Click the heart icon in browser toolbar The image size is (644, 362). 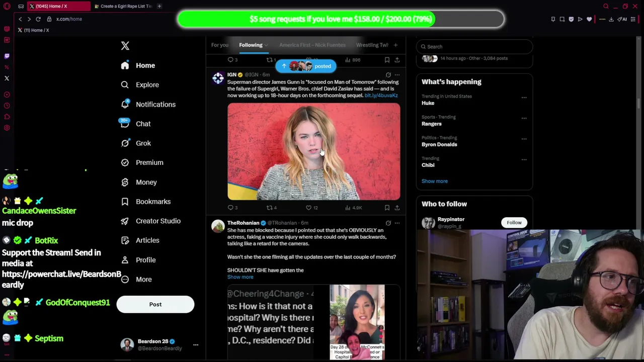[x=589, y=19]
